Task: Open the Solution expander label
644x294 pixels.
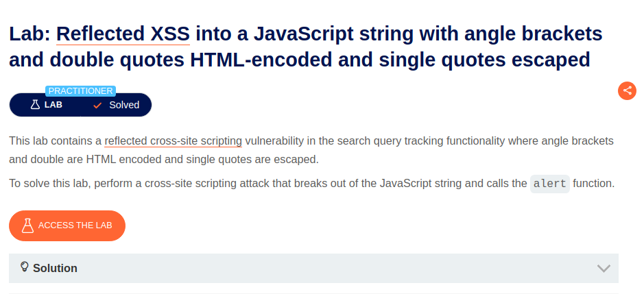Action: (55, 268)
